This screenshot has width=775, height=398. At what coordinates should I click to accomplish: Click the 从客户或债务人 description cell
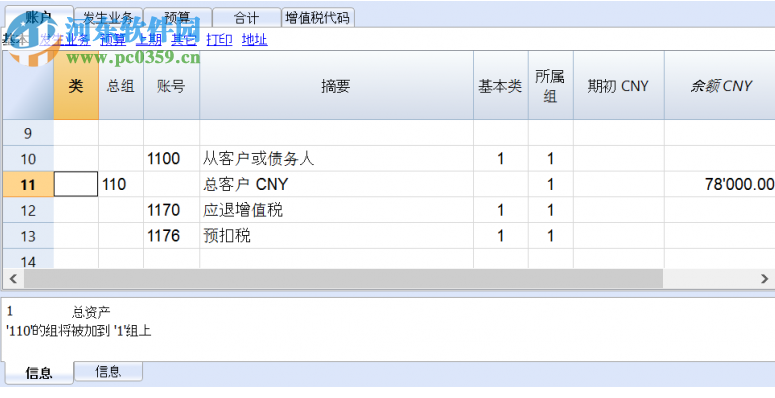[337, 159]
